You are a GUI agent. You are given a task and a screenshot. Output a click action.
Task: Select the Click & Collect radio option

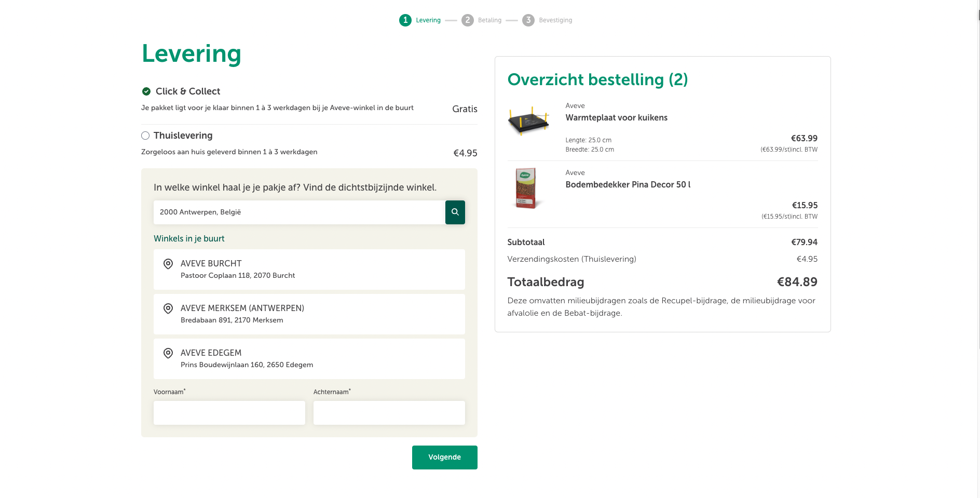click(x=146, y=91)
